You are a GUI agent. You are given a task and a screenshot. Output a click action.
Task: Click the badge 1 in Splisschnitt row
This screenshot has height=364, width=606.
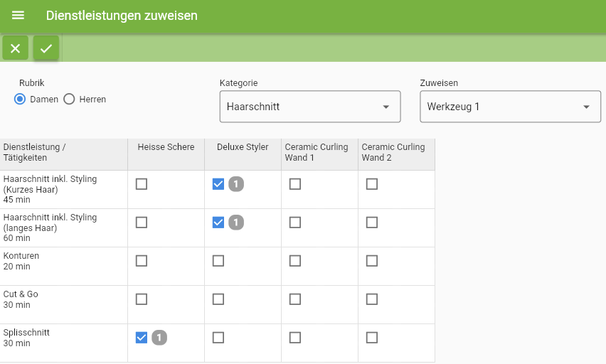(x=159, y=338)
